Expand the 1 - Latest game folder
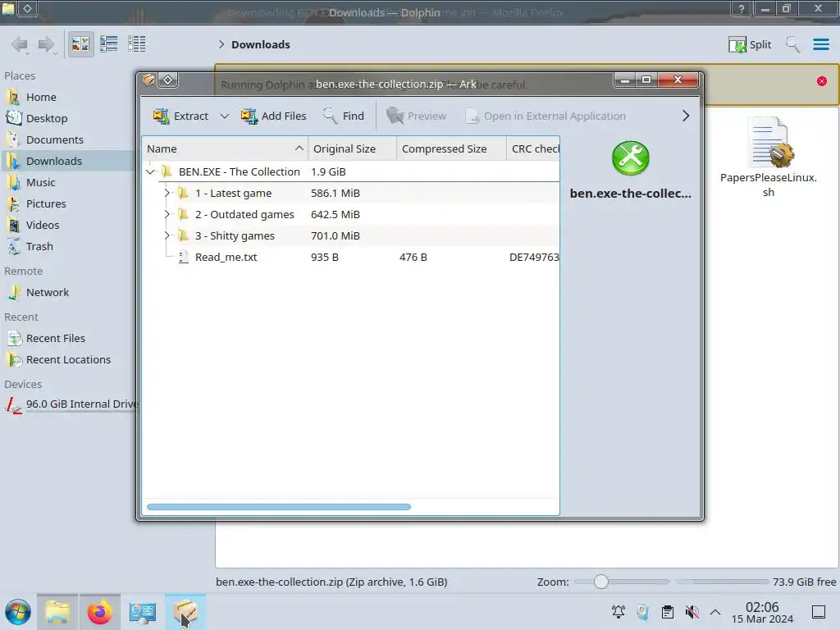The width and height of the screenshot is (840, 630). point(167,193)
